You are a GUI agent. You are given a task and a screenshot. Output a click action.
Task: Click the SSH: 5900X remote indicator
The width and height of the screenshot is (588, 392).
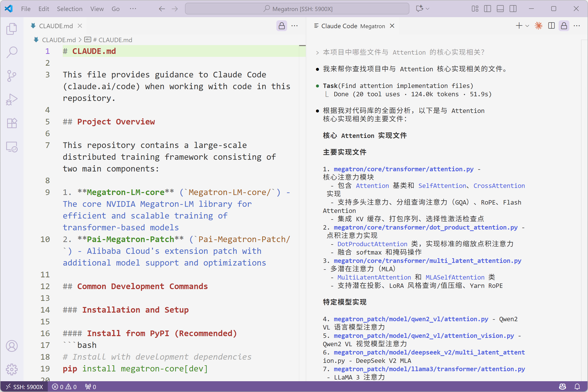point(24,387)
